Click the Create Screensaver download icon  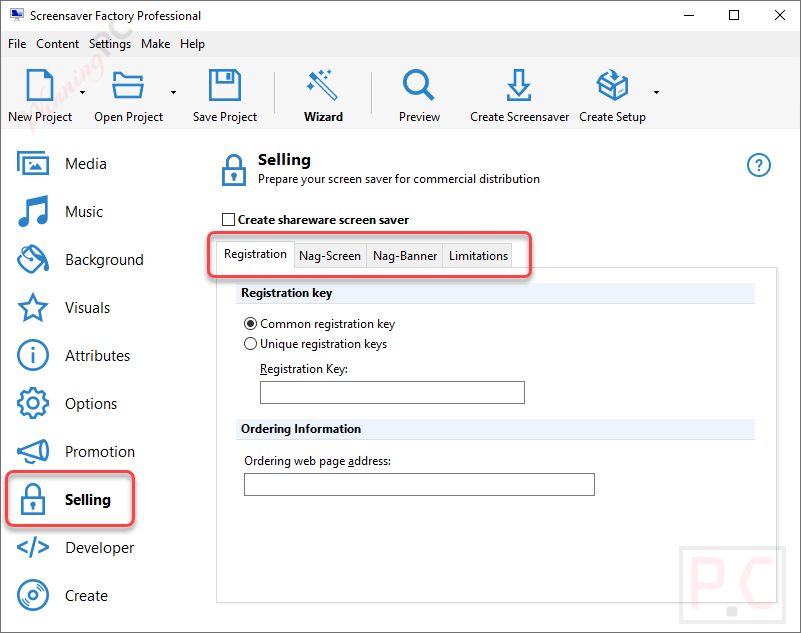(x=519, y=85)
